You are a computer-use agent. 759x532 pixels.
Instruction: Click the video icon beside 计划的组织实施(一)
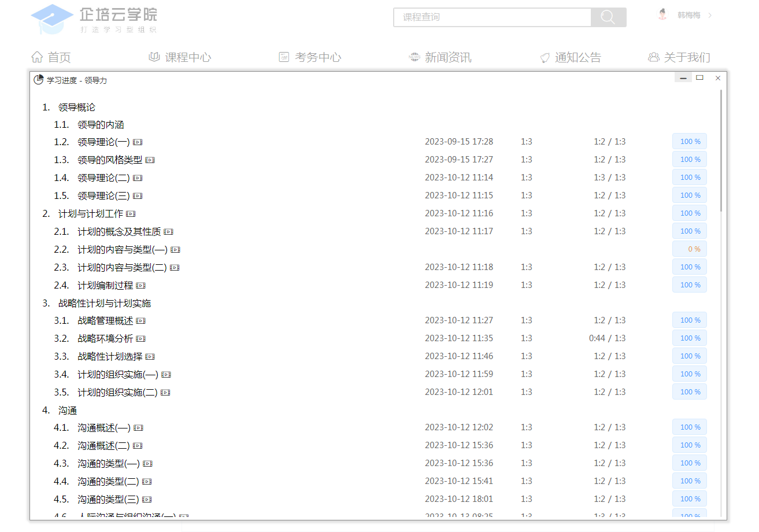166,375
